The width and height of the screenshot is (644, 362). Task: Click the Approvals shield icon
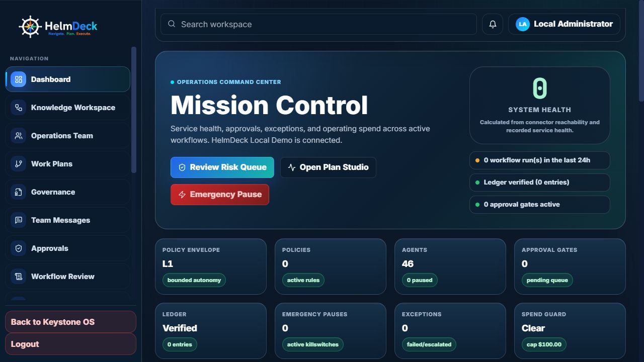point(19,248)
